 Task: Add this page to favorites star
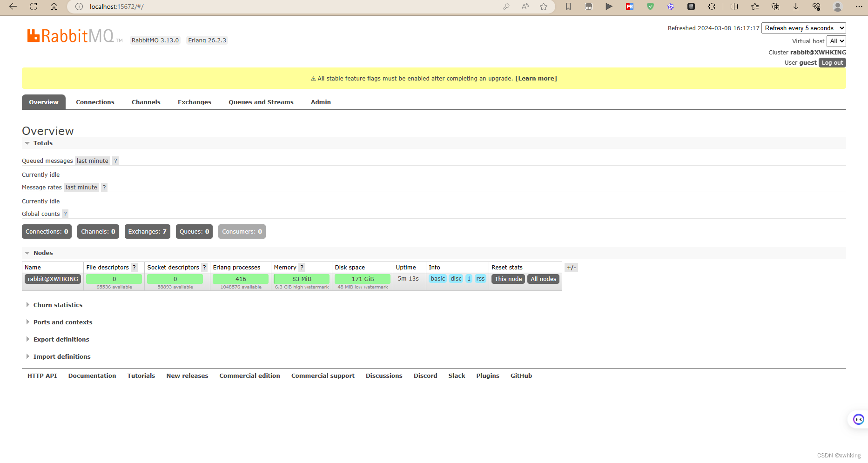tap(544, 7)
